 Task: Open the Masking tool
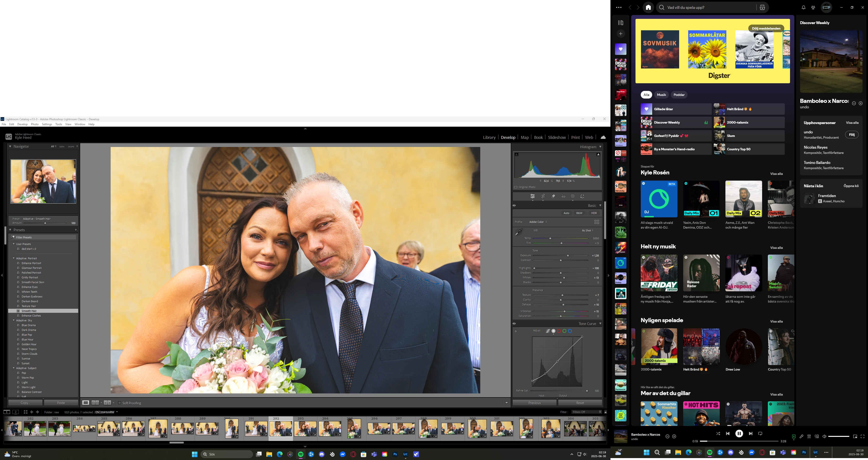pos(573,196)
